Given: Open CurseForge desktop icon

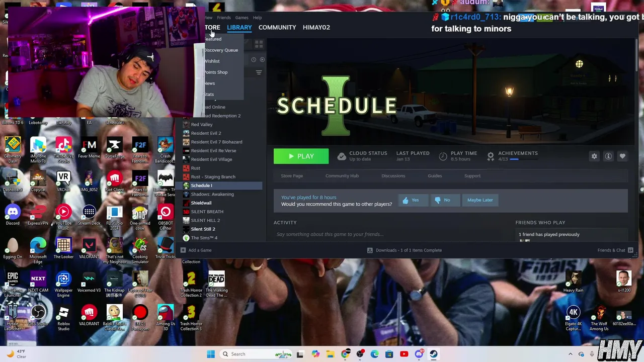Looking at the screenshot, I should click(114, 148).
